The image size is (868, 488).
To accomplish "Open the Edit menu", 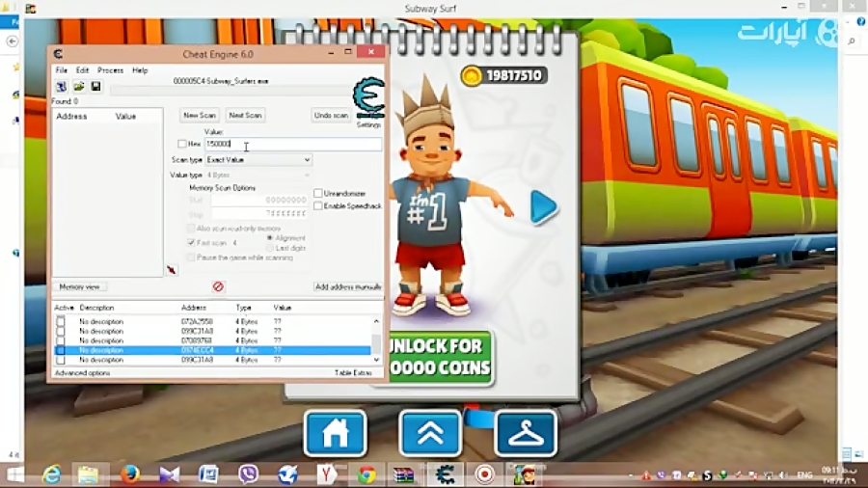I will (x=82, y=70).
